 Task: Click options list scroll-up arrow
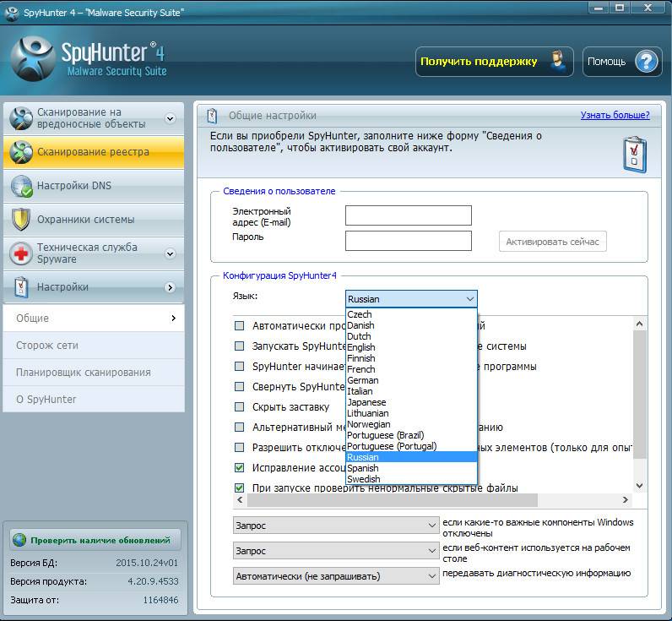(x=639, y=324)
